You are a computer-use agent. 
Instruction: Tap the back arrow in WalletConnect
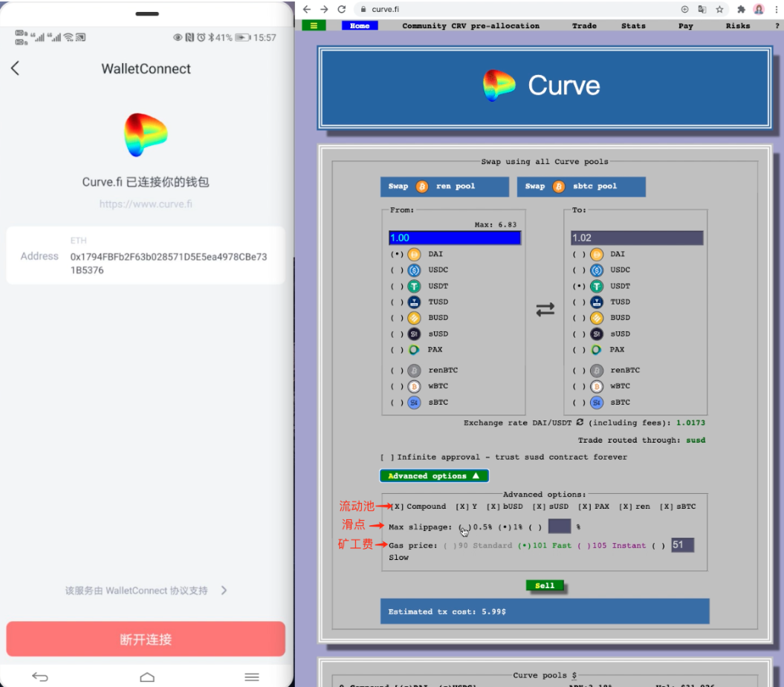click(x=15, y=68)
